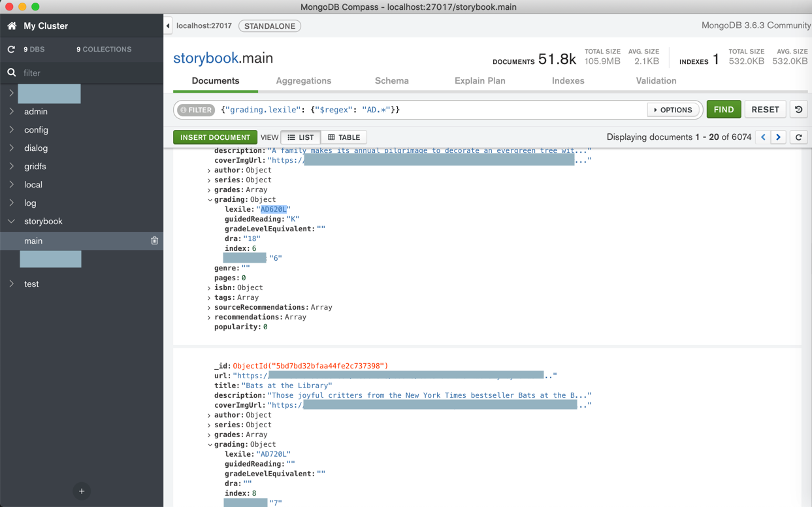Viewport: 812px width, 507px height.
Task: Expand the config database
Action: pos(11,130)
